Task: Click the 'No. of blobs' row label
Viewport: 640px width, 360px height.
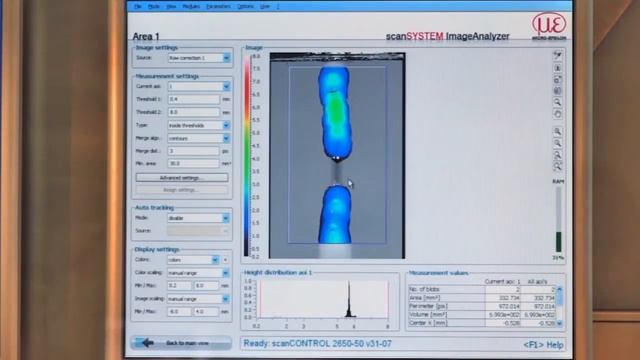Action: coord(424,289)
